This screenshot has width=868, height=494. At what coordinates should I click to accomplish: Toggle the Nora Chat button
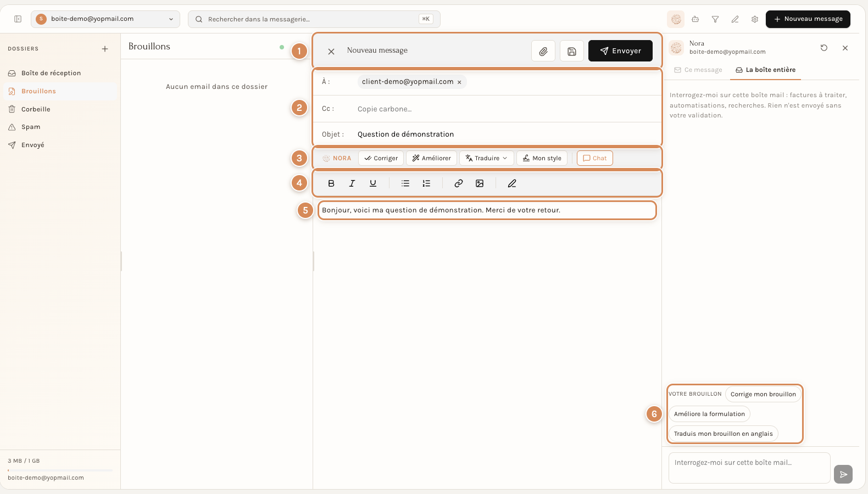pos(595,158)
